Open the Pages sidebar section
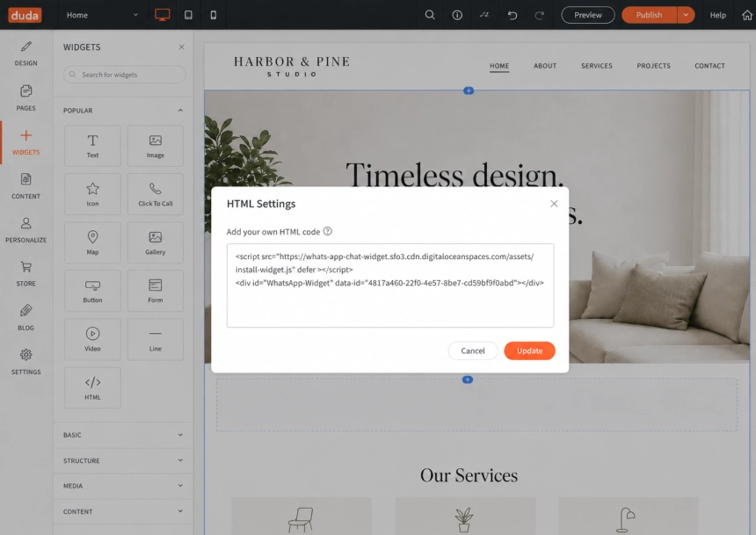Viewport: 756px width, 535px height. point(26,98)
